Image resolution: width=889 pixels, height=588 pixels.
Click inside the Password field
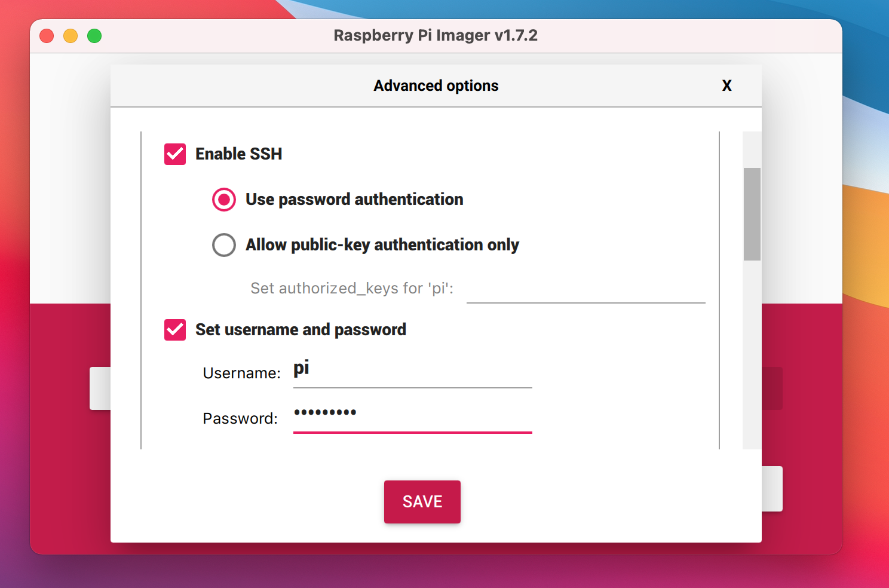point(412,417)
